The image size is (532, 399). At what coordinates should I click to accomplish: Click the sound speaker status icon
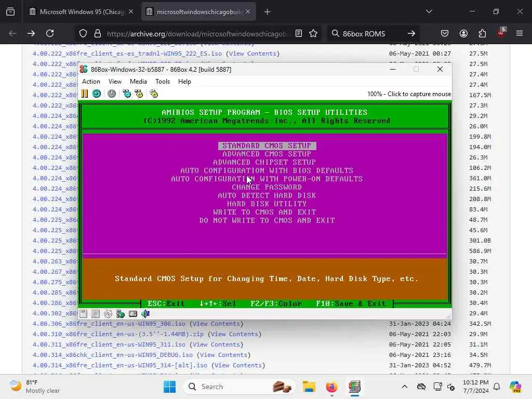click(145, 314)
